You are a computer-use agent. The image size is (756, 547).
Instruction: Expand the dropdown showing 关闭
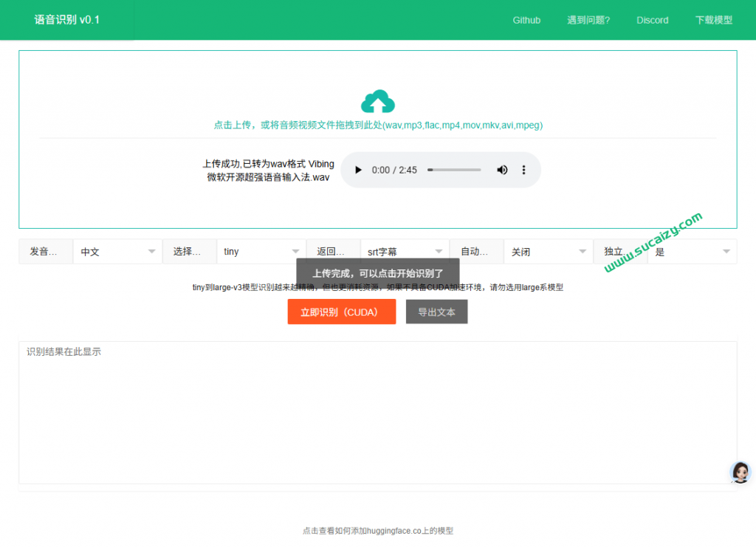[x=548, y=252]
